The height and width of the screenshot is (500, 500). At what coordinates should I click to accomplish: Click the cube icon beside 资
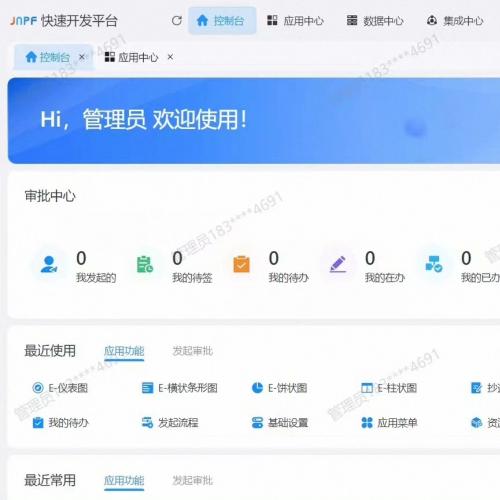pyautogui.click(x=476, y=423)
